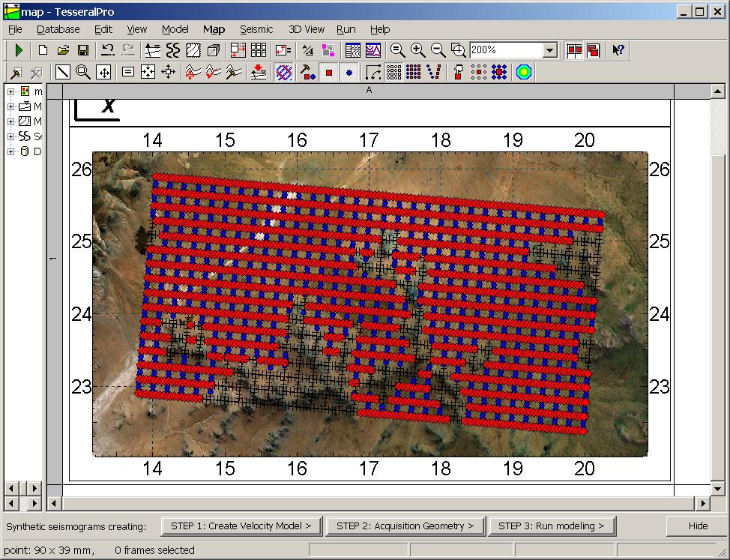Click the Hide button
Viewport: 730px width, 560px height.
pos(697,526)
